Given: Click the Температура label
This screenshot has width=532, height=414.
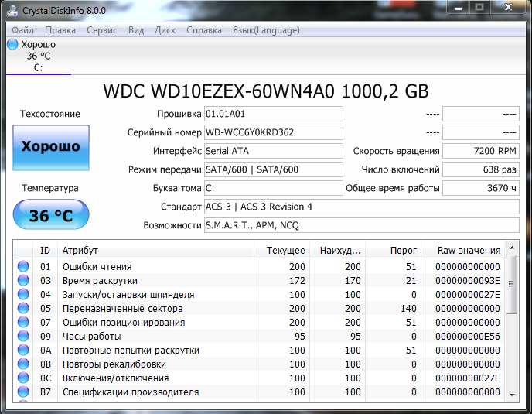Looking at the screenshot, I should click(50, 188).
